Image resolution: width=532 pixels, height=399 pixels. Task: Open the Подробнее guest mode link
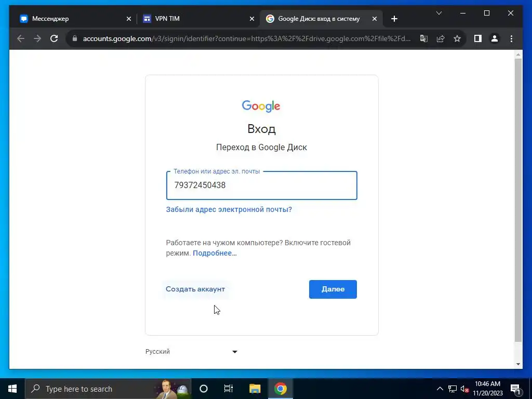[215, 253]
